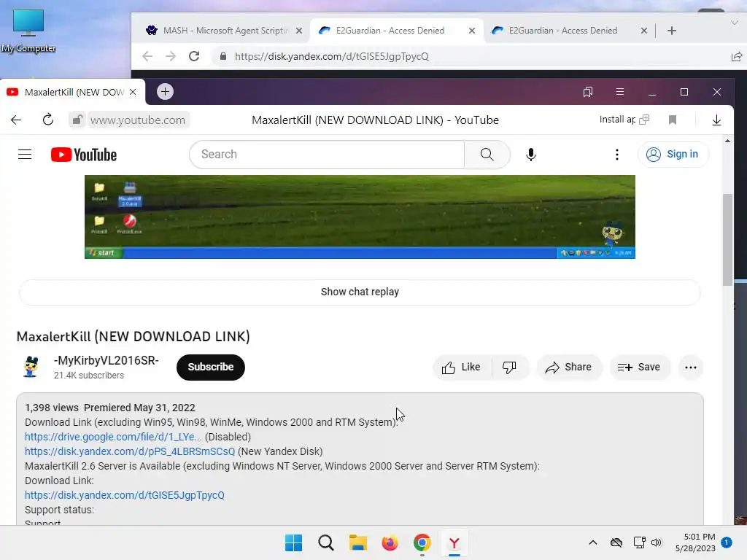The image size is (747, 560).
Task: Switch to Yandex Browser on taskbar
Action: click(454, 542)
